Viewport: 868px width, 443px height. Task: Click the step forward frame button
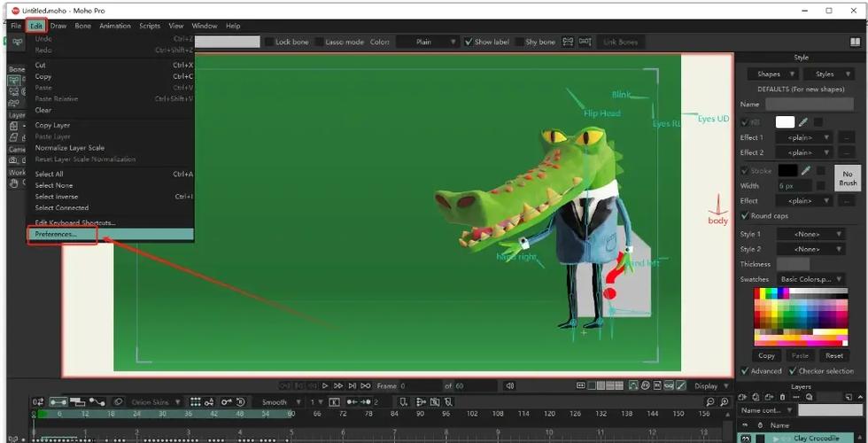pos(337,386)
